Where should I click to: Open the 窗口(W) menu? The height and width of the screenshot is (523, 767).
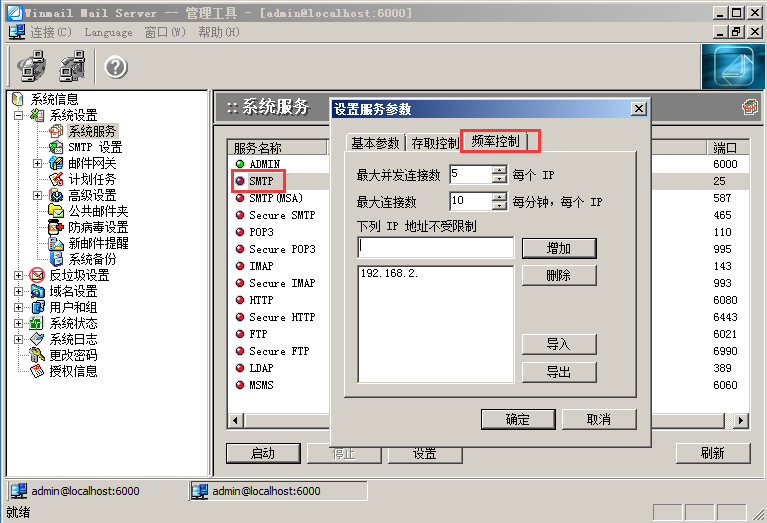tap(165, 32)
